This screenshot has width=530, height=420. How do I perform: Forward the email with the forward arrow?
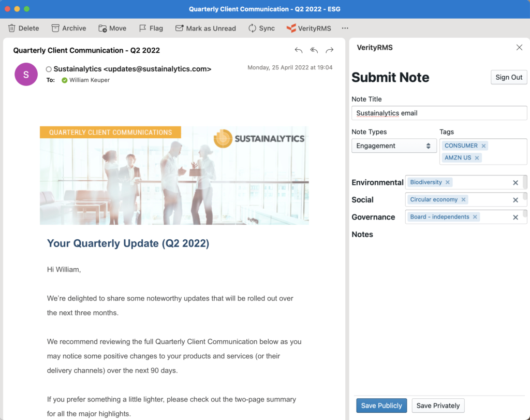[x=330, y=50]
